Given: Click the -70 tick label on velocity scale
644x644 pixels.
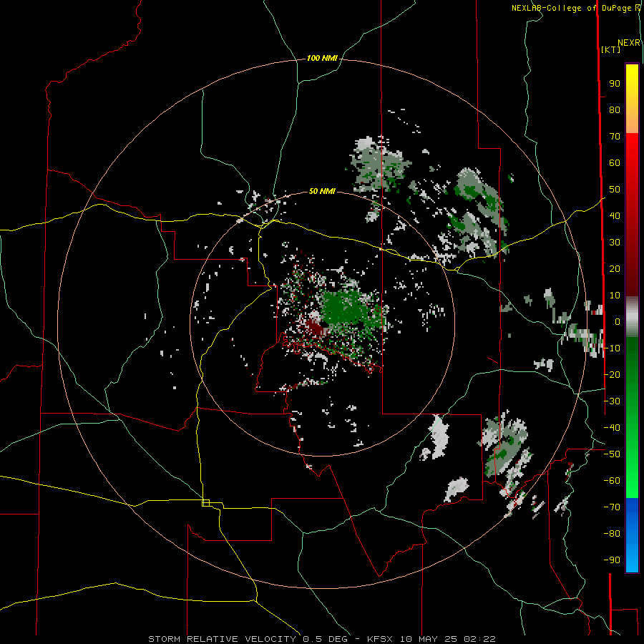Looking at the screenshot, I should tap(612, 507).
